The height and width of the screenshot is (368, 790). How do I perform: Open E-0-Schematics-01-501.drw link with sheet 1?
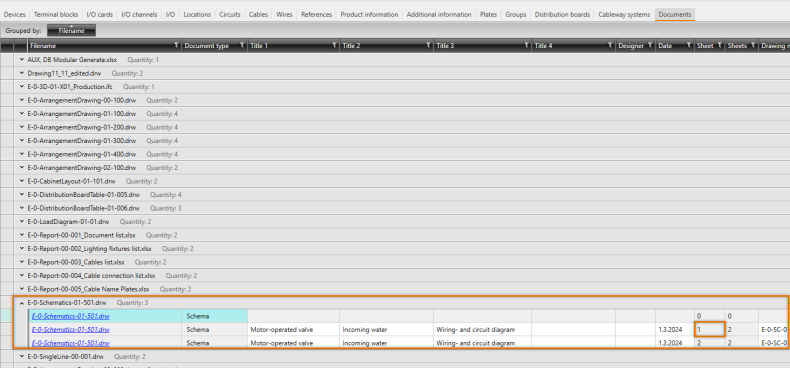click(71, 330)
